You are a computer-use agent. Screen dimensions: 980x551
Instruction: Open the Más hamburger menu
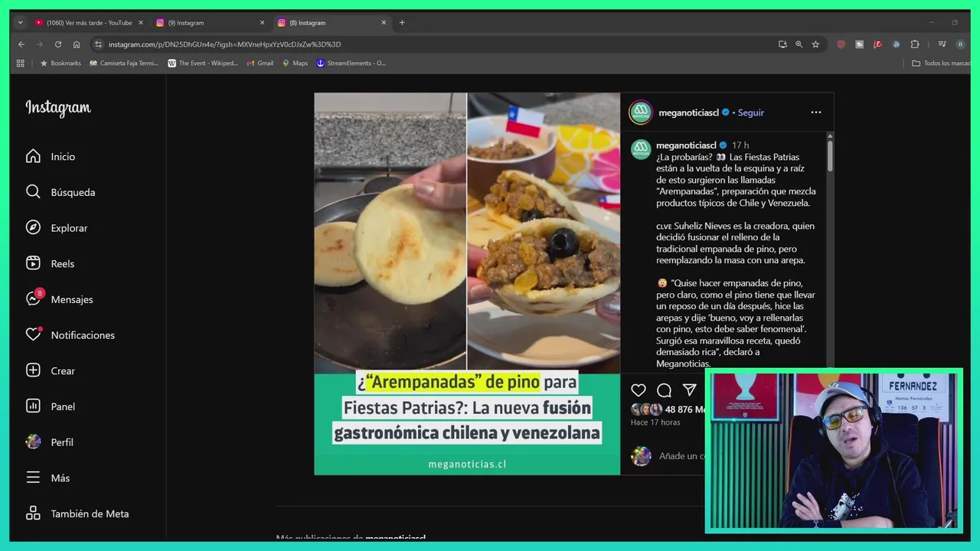33,478
